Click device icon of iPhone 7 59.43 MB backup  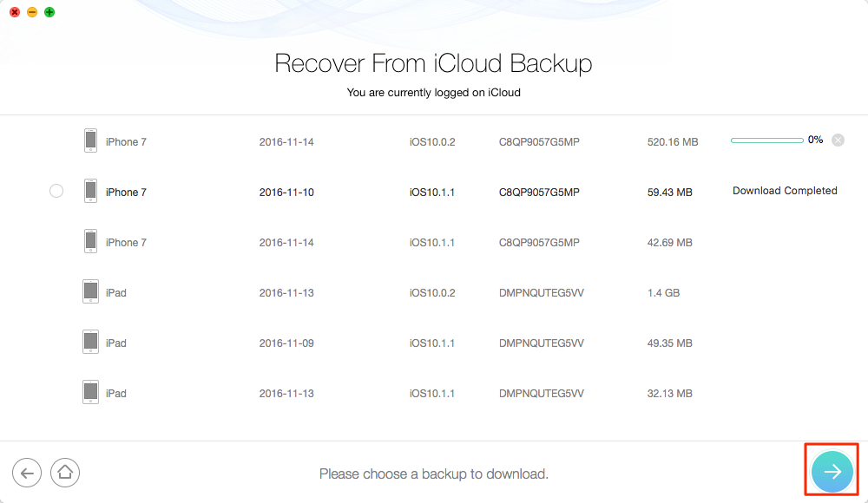tap(90, 191)
